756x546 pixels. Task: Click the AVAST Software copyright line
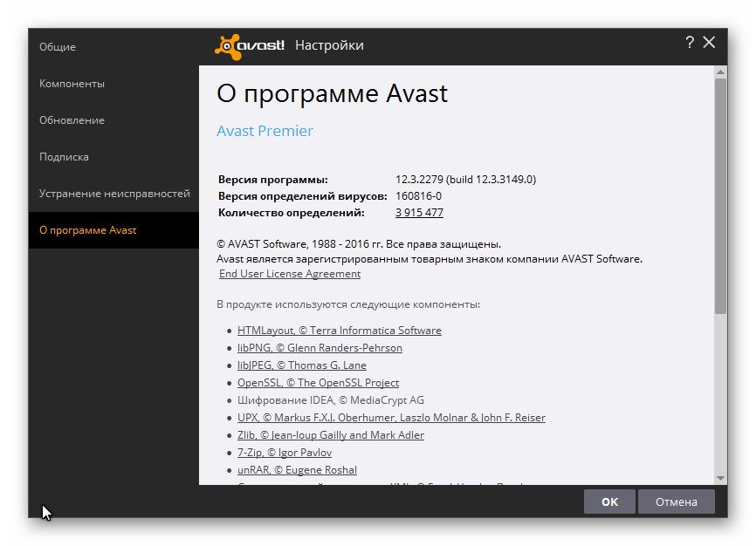(359, 244)
